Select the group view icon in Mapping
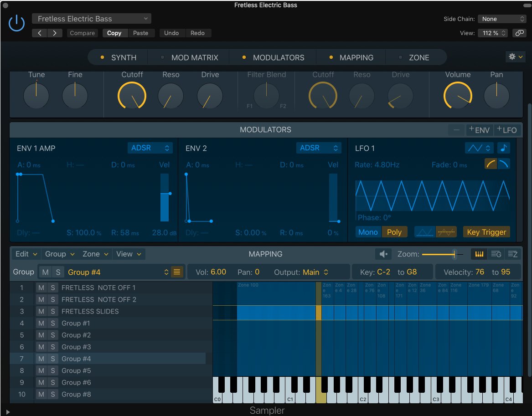 [496, 254]
